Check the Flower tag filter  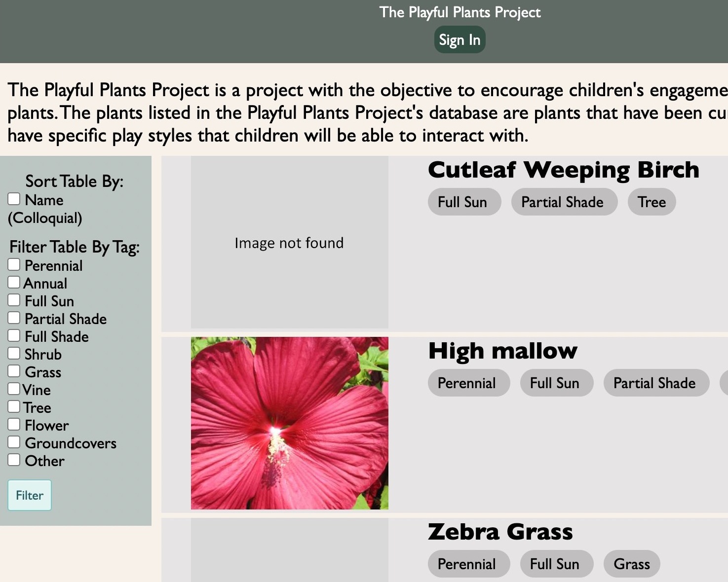[x=14, y=424]
